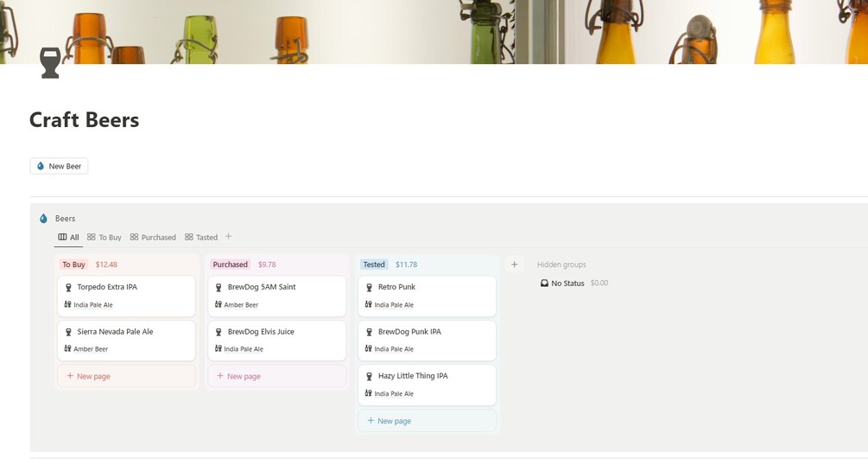Click India Pale Ale tag on Torpedo card

pos(93,305)
